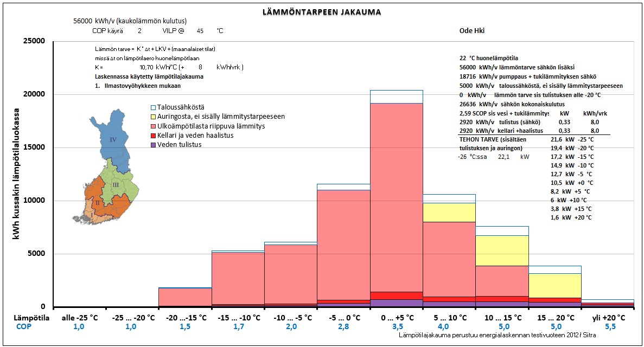Click the 10000 y-axis label
Viewport: 644px width, 347px height.
[x=34, y=201]
